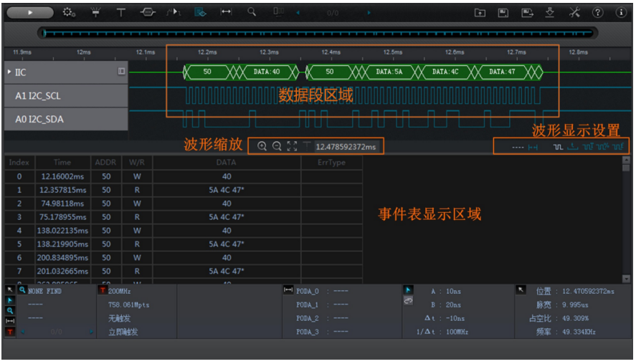Click the blue cursor icon beside A: 10ns

(x=408, y=289)
